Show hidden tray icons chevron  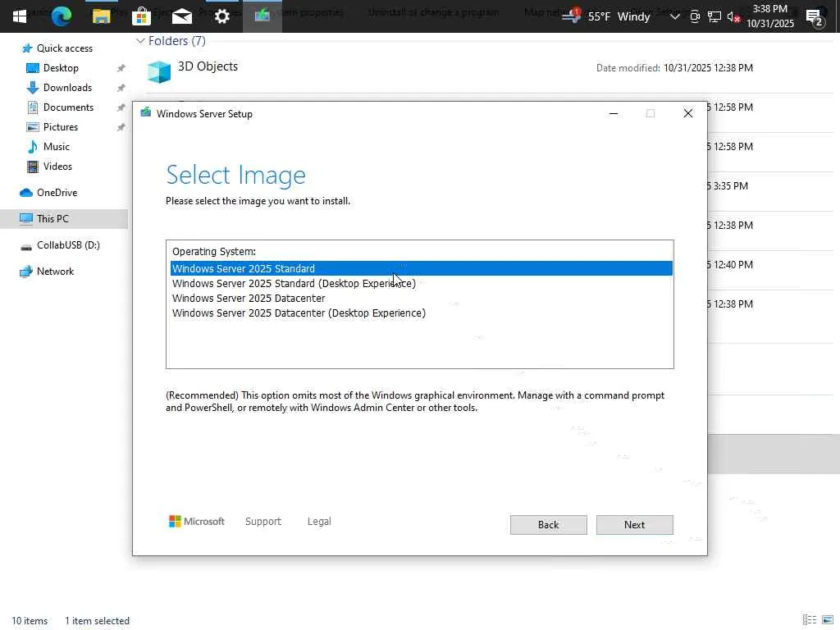(675, 16)
